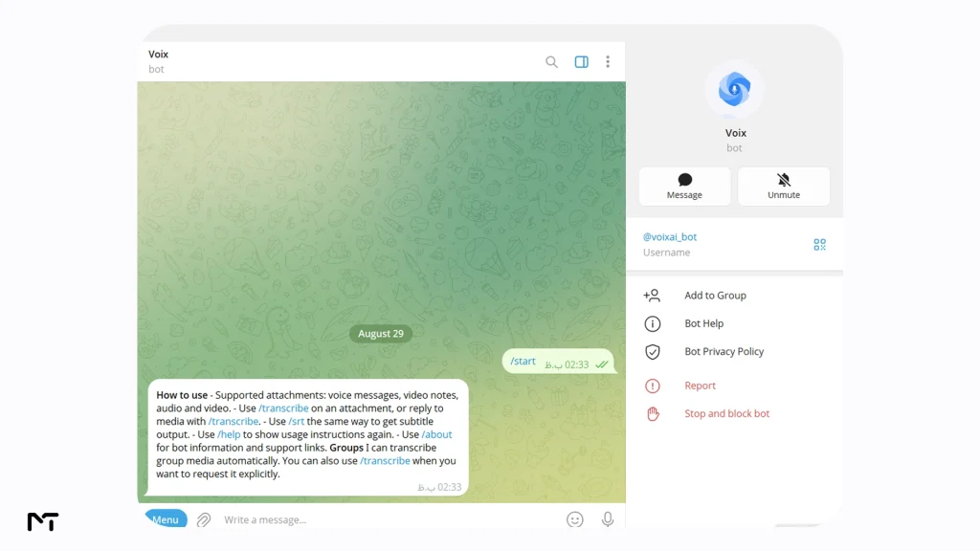Click the Voix chat title in header
Viewport: 980px width, 551px height.
point(158,55)
